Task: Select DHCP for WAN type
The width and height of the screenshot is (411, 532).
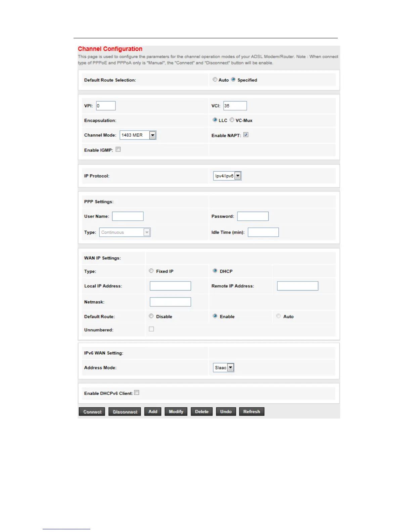Action: [x=215, y=271]
